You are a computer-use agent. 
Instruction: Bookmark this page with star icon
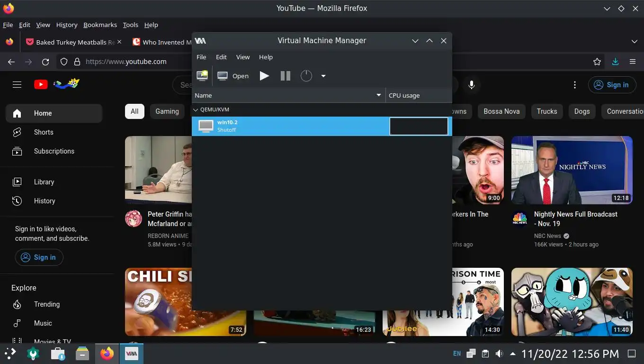[597, 62]
